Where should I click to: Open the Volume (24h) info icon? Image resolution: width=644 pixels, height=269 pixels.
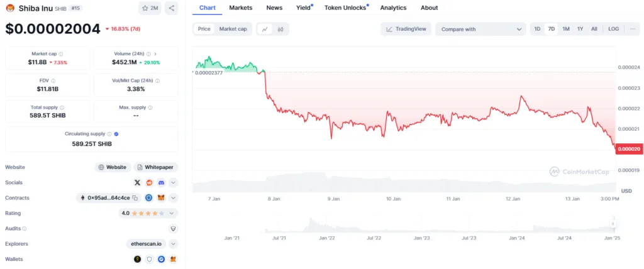click(148, 54)
